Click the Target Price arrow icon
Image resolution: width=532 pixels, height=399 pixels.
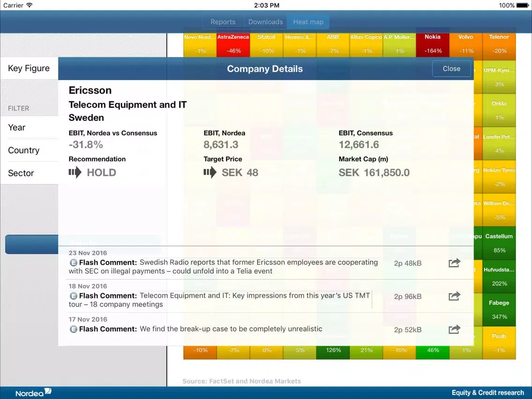coord(210,172)
